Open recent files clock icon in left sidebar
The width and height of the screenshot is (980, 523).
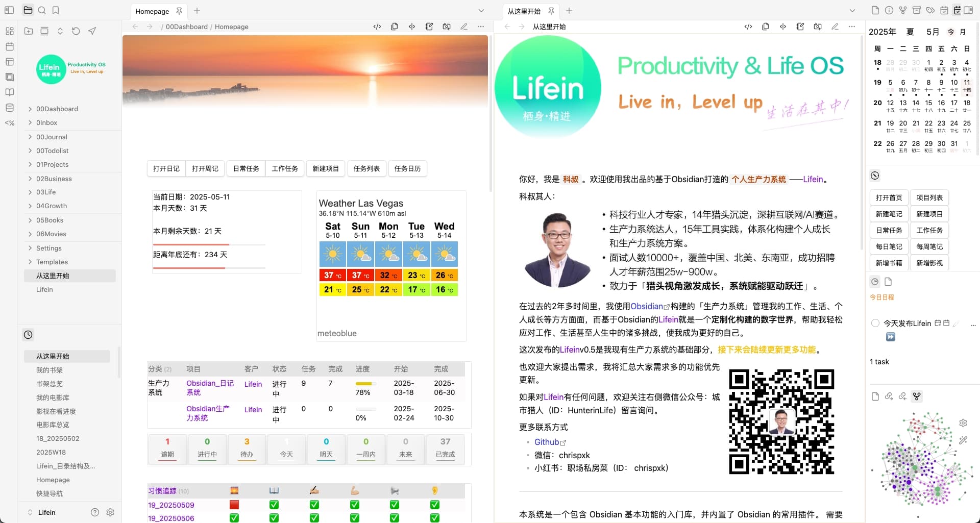tap(28, 335)
